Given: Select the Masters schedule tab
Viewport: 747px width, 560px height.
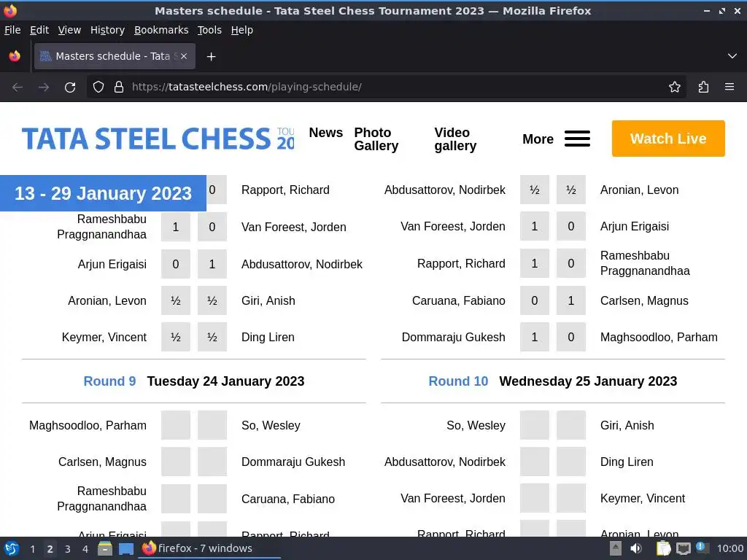Looking at the screenshot, I should (115, 56).
